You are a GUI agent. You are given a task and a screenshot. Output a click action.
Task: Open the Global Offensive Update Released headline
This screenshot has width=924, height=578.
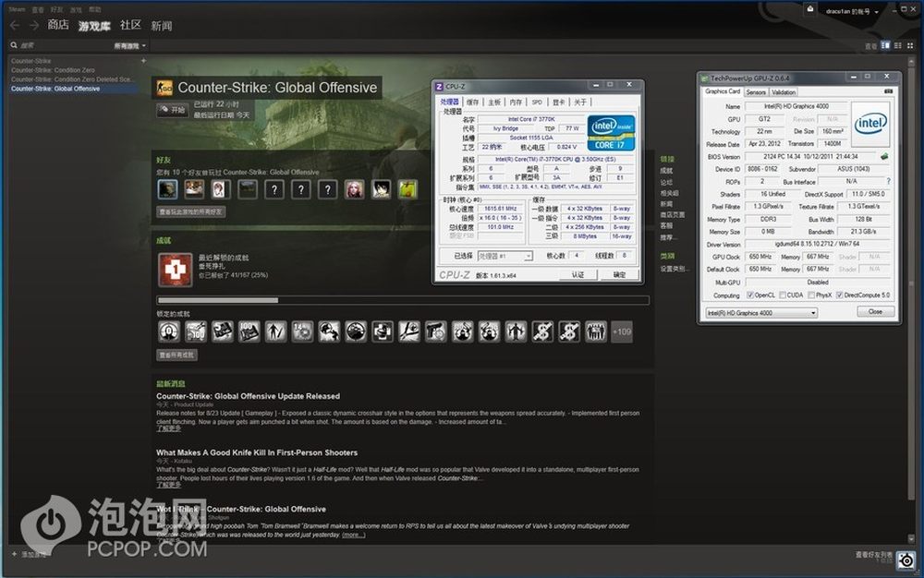(248, 396)
